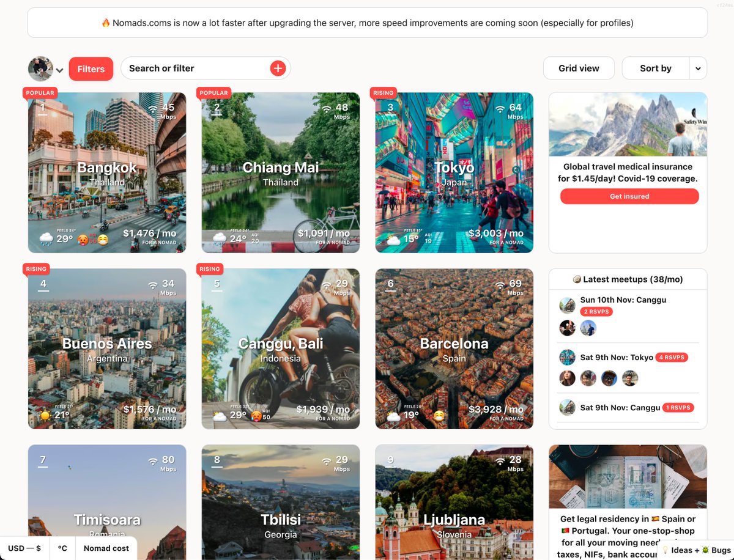
Task: Open the Sat 9th Nov: Canggu meetup
Action: click(x=620, y=408)
